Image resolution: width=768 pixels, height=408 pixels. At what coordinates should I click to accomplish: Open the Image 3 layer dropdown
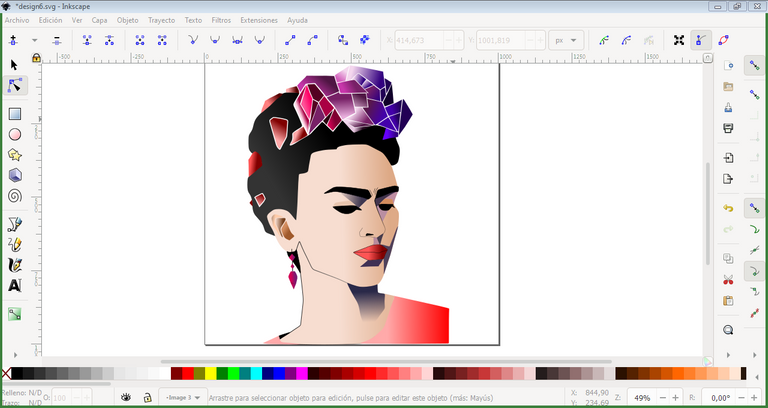(x=183, y=397)
